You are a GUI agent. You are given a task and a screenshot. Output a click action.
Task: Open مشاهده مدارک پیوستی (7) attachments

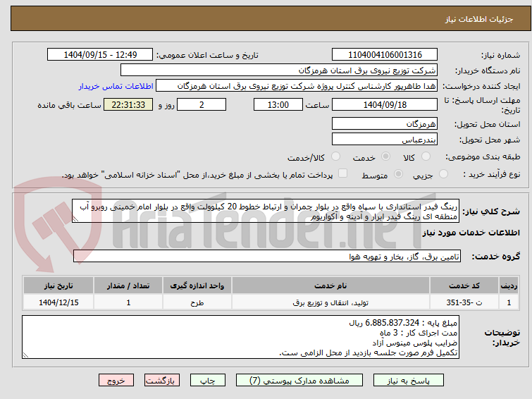299,381
